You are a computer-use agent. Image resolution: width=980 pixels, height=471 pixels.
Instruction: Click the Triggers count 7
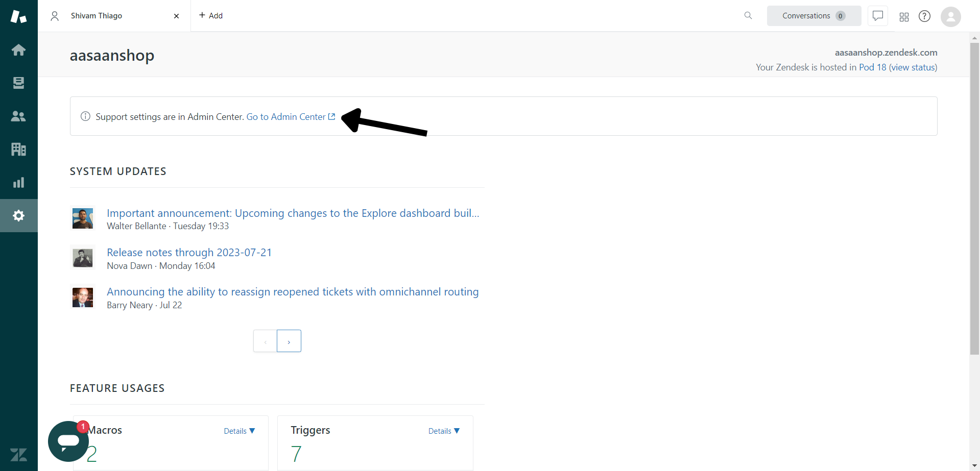tap(296, 454)
